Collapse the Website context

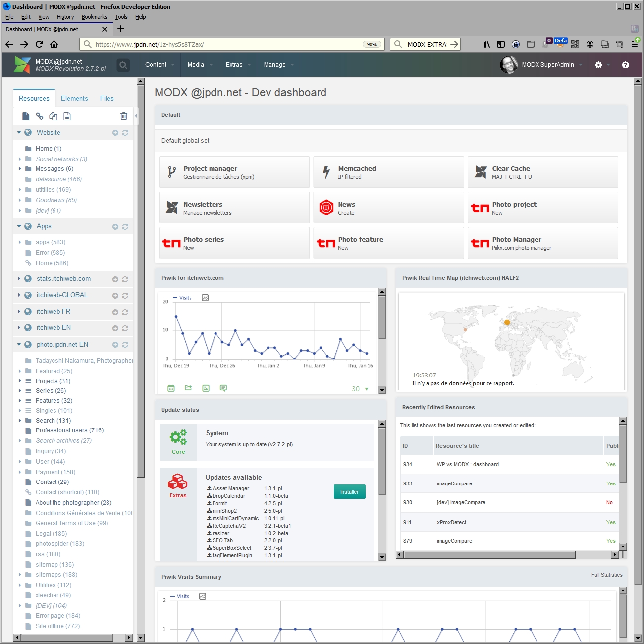(19, 133)
